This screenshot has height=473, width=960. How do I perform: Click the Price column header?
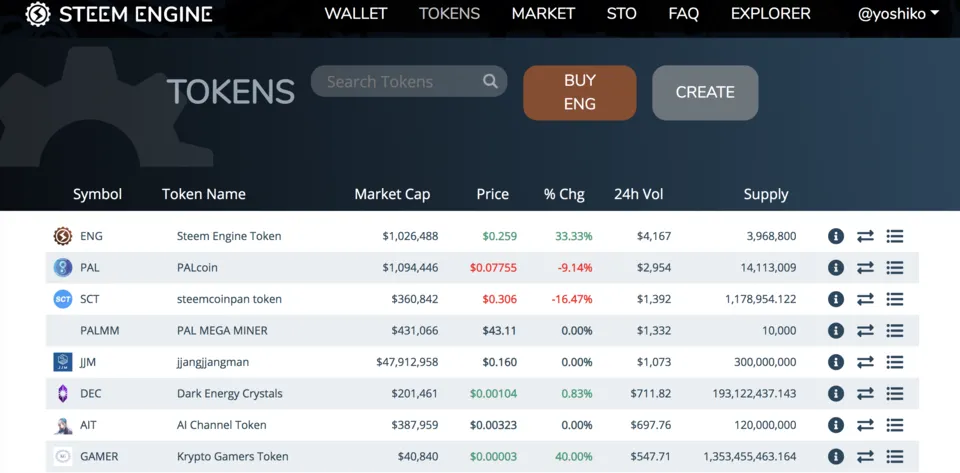click(x=493, y=195)
